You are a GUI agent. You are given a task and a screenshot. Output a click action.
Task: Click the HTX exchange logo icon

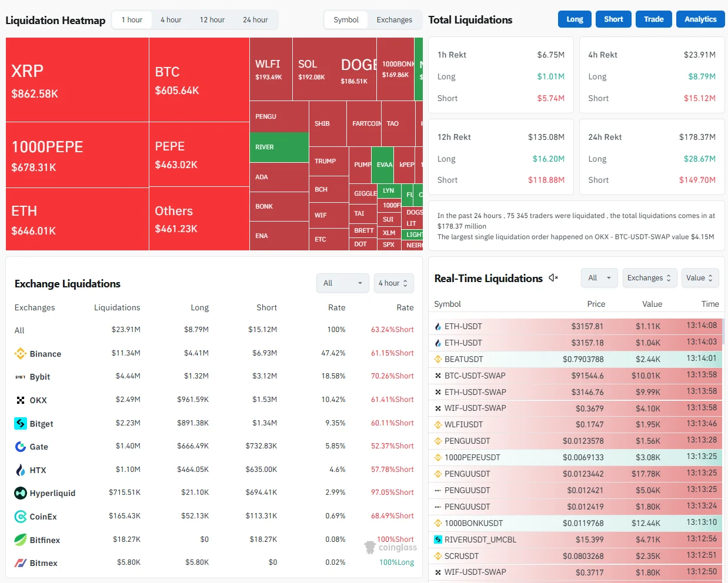(x=21, y=470)
